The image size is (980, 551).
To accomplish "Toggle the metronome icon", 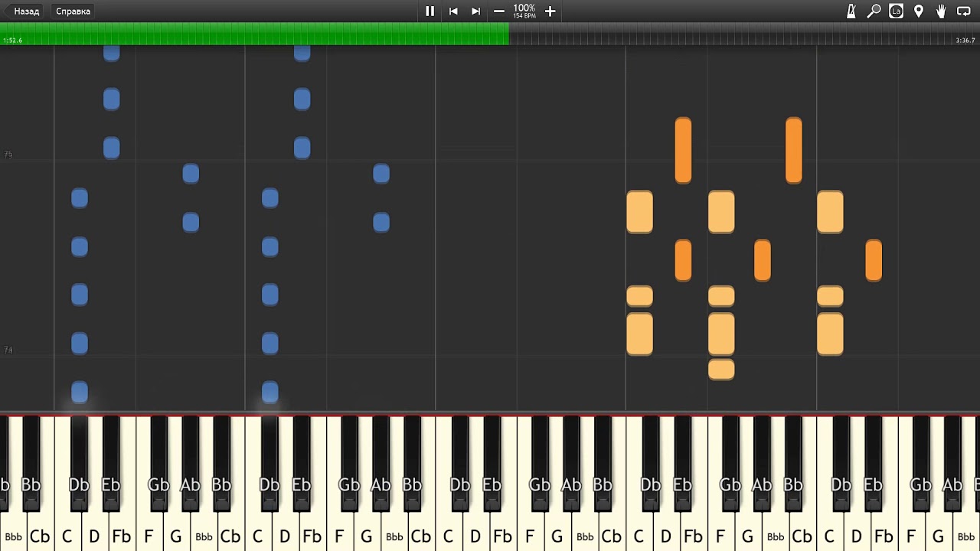I will coord(851,11).
